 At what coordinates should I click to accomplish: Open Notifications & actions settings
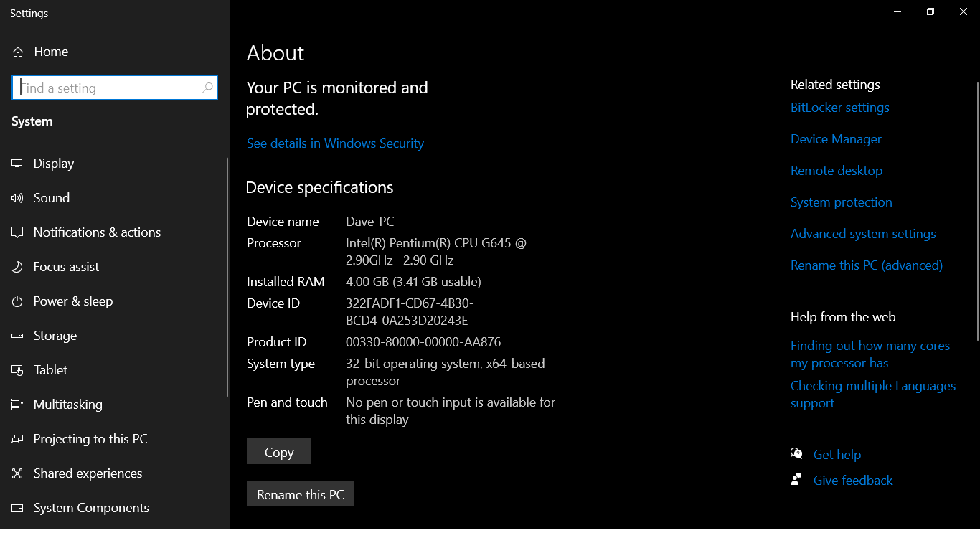point(97,232)
